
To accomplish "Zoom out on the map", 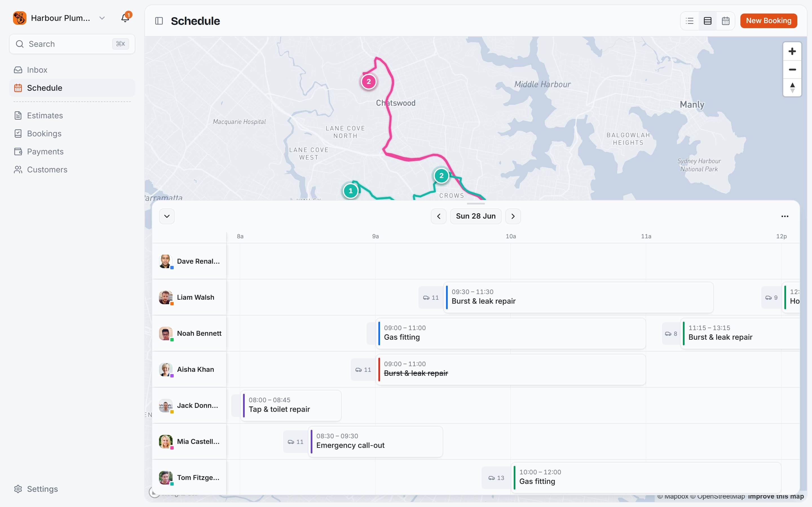I will pyautogui.click(x=792, y=69).
